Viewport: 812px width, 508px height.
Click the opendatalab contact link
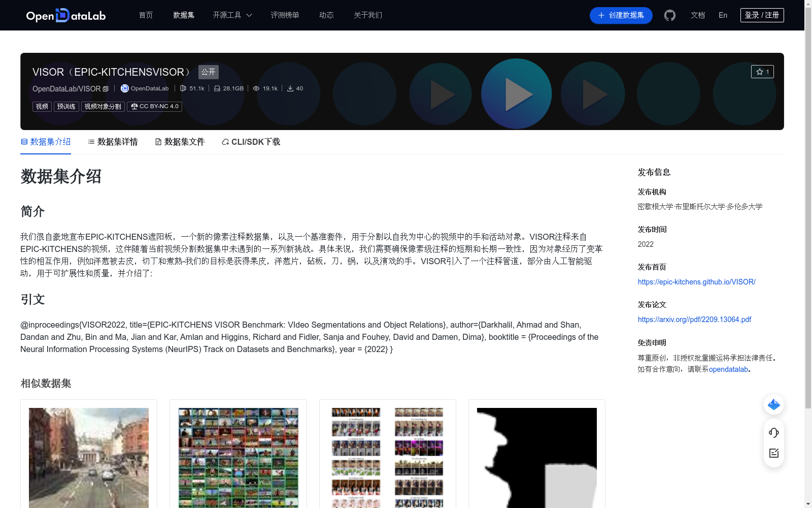[x=728, y=369]
